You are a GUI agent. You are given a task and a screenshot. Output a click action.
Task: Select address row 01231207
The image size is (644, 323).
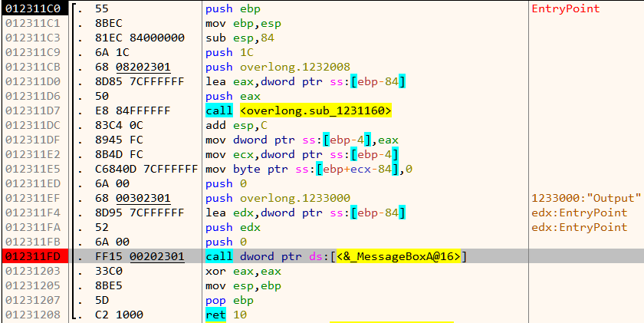pyautogui.click(x=33, y=300)
